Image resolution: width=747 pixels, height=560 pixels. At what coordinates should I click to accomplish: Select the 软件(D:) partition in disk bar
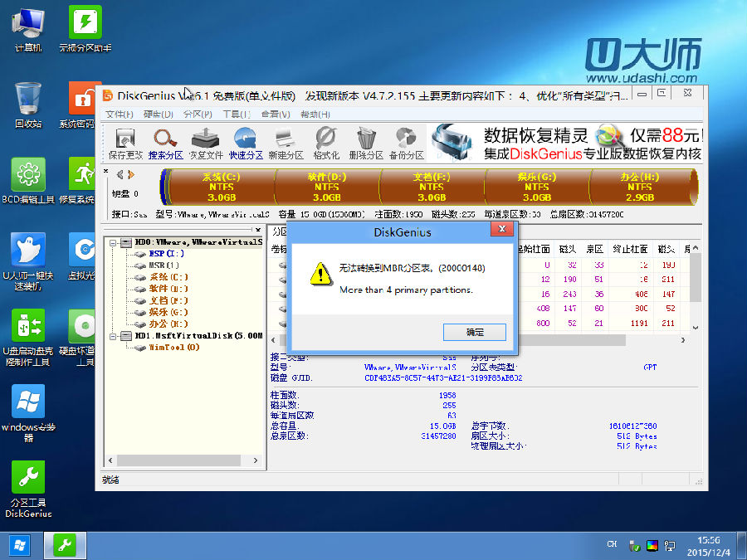327,187
